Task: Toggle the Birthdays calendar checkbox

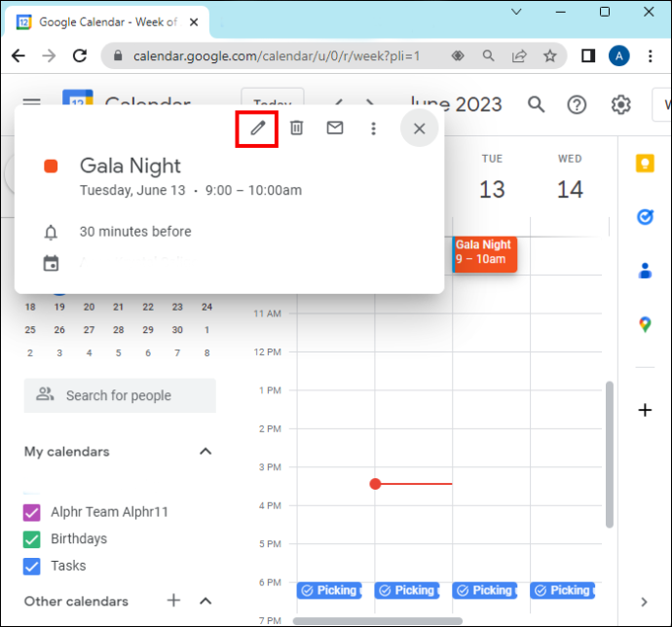Action: coord(32,539)
